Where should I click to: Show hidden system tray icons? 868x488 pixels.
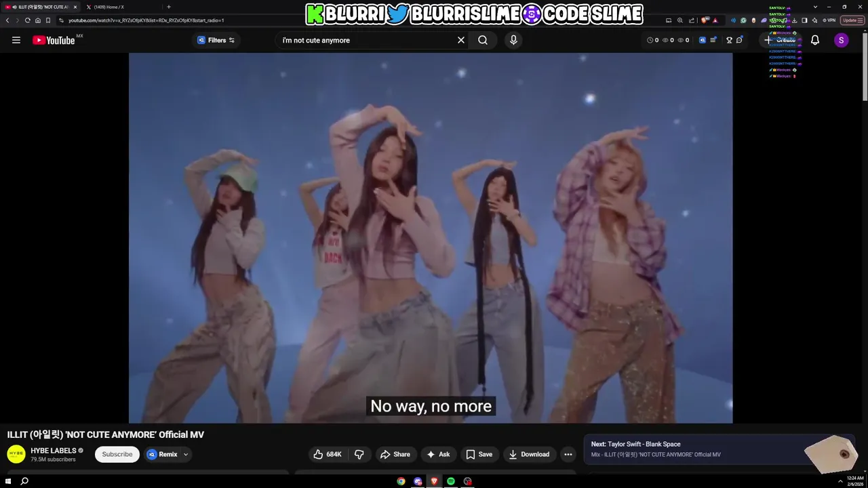(841, 481)
